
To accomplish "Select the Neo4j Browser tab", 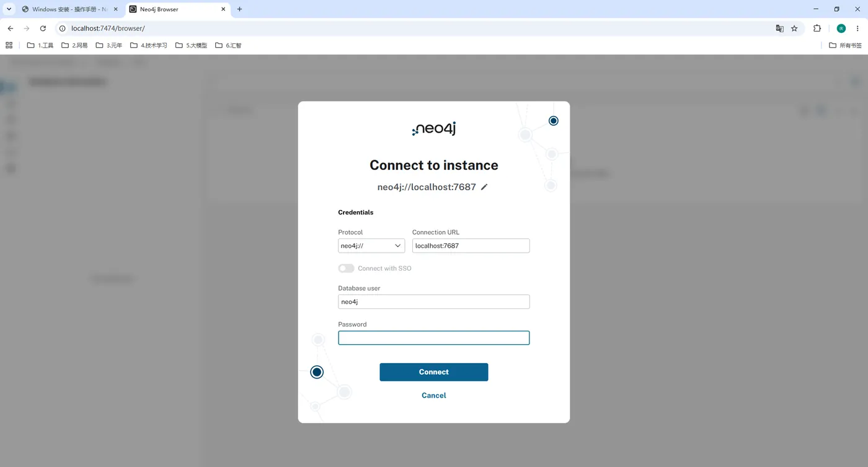I will tap(177, 9).
